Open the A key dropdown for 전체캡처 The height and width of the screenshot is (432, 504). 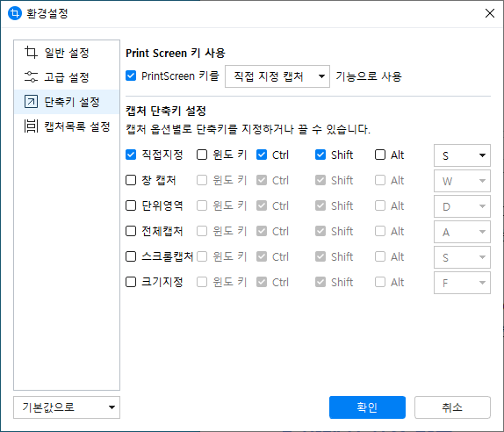[x=462, y=232]
